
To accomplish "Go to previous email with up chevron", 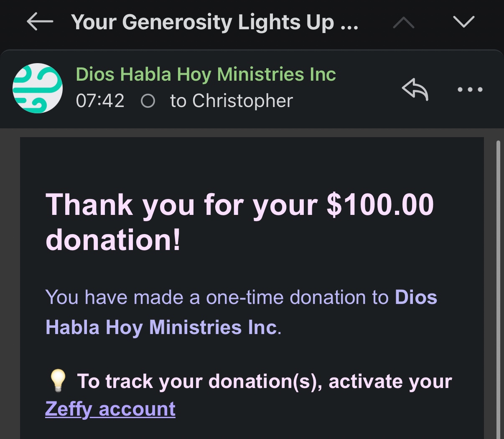I will pos(404,23).
